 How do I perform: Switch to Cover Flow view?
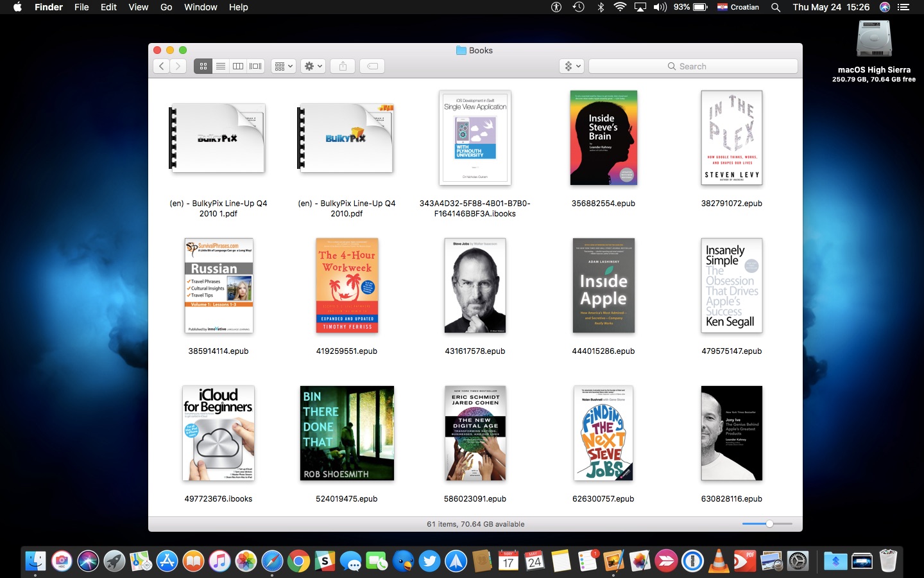point(255,66)
